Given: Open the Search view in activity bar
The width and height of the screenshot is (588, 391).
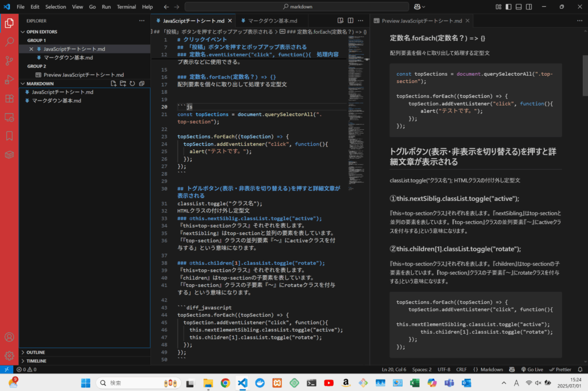Looking at the screenshot, I should (x=9, y=41).
